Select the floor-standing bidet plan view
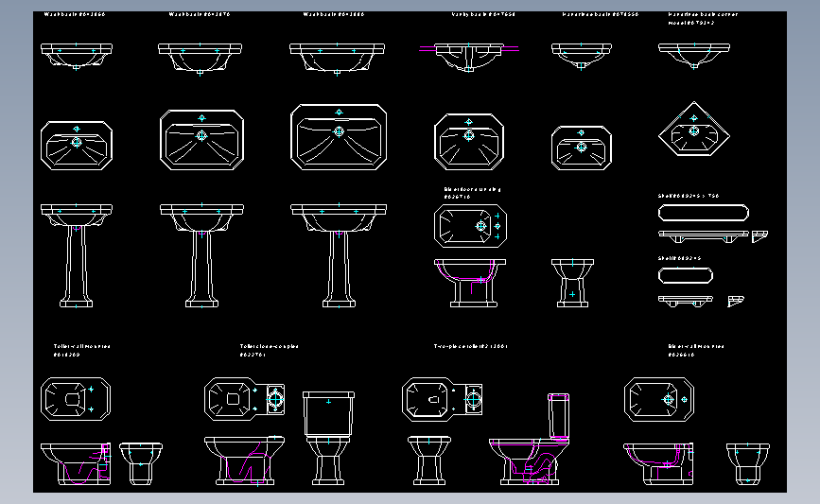Screen dimensions: 820x504 coord(470,226)
